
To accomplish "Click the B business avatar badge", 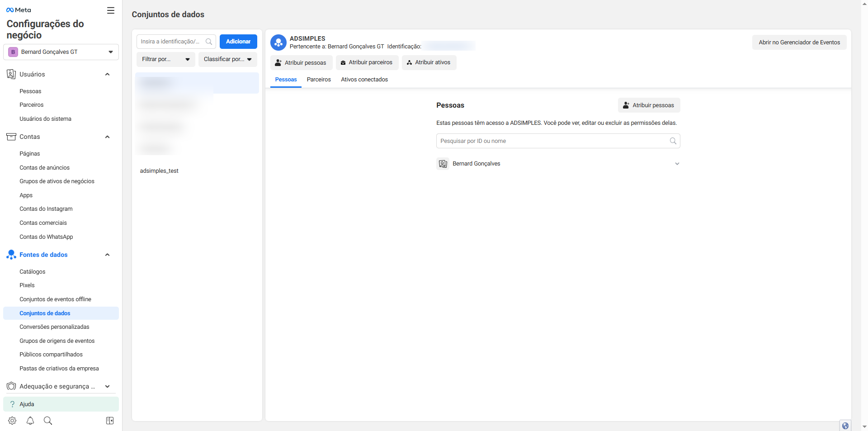I will (x=13, y=52).
